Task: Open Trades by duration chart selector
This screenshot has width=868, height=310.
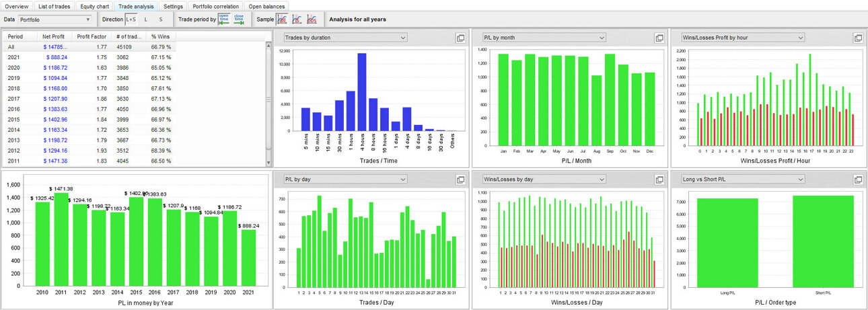Action: point(345,38)
